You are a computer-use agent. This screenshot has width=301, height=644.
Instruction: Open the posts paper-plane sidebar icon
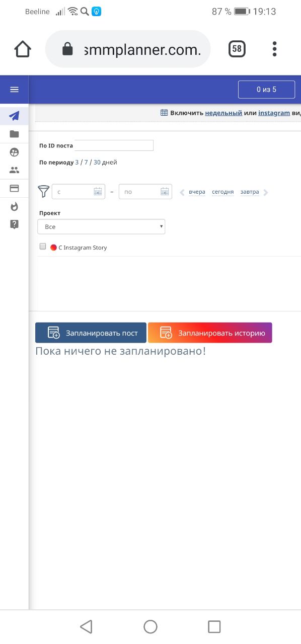14,116
